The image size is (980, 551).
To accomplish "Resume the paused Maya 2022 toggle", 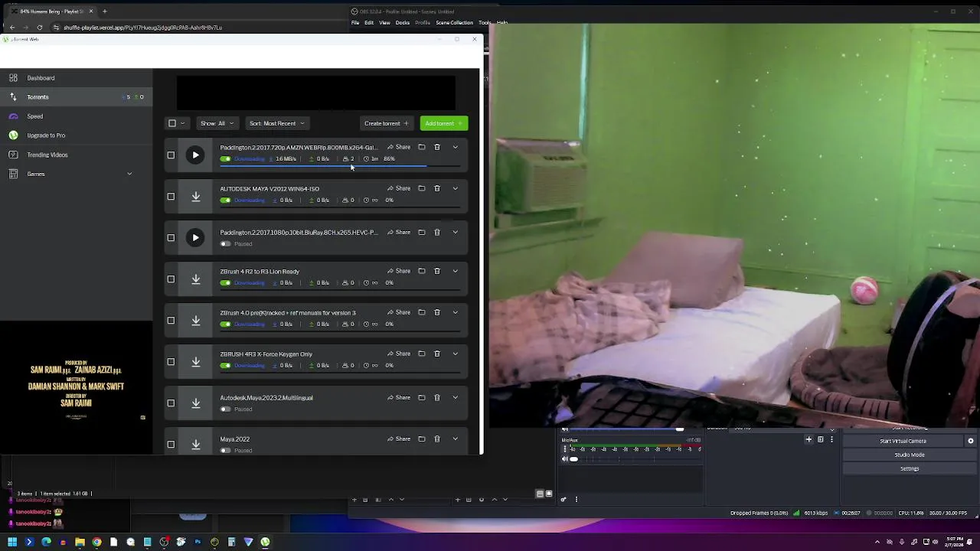I will pyautogui.click(x=225, y=451).
